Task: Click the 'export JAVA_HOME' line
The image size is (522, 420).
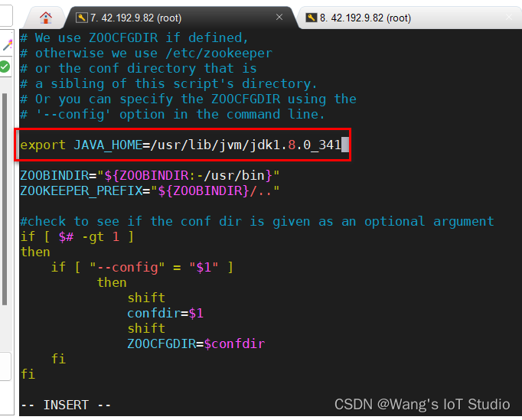Action: [x=181, y=145]
